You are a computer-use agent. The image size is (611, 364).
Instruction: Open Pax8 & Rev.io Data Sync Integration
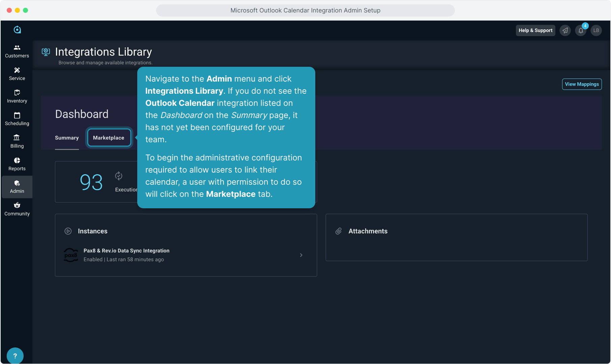coord(126,251)
